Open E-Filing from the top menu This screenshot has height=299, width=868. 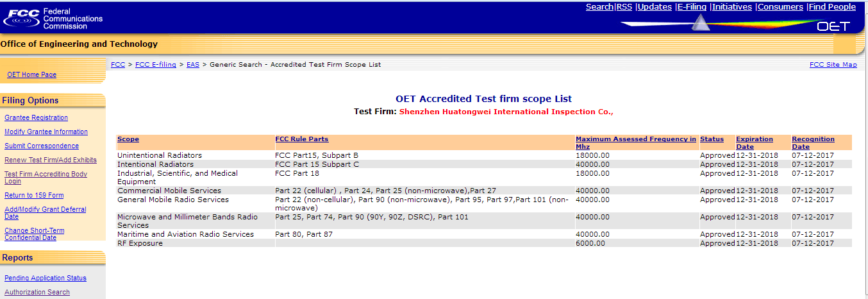pos(692,7)
